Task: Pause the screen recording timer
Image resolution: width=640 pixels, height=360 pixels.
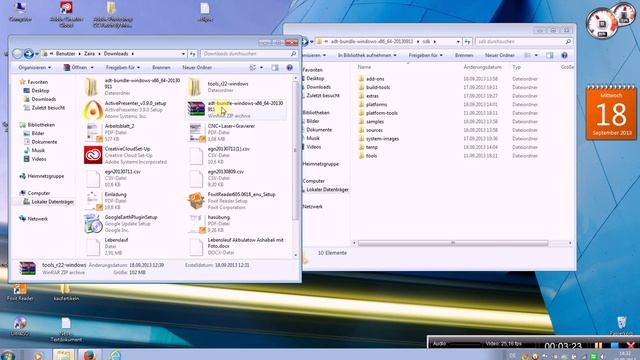Action: click(x=598, y=346)
